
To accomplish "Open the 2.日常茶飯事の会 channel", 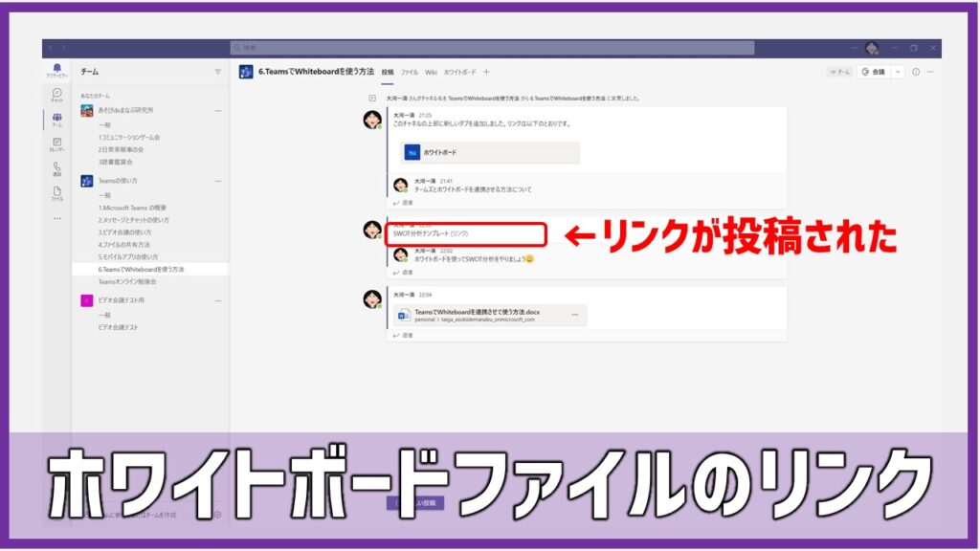I will point(122,150).
